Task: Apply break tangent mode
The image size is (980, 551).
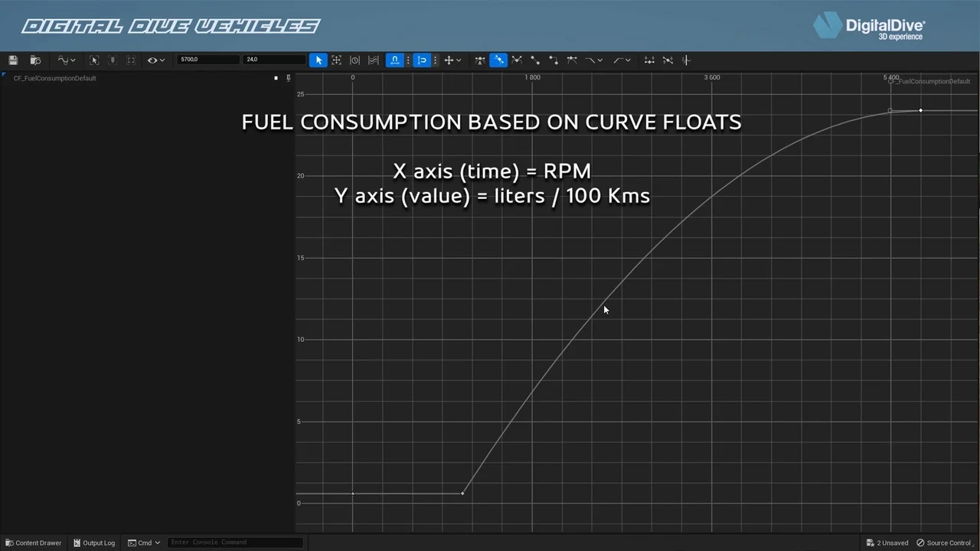Action: point(517,60)
